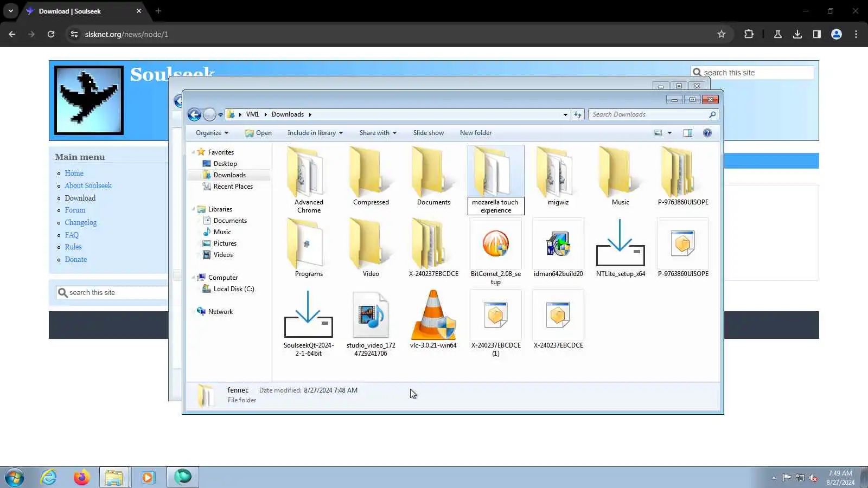868x488 pixels.
Task: Switch to the Download | Soulseek browser tab
Action: [82, 11]
